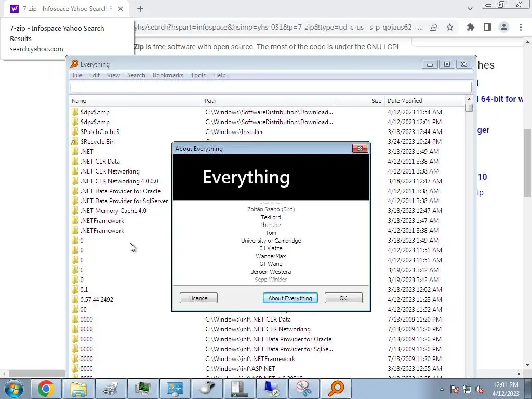Open the Snipping Tool taskbar icon
The width and height of the screenshot is (532, 399).
click(x=303, y=389)
